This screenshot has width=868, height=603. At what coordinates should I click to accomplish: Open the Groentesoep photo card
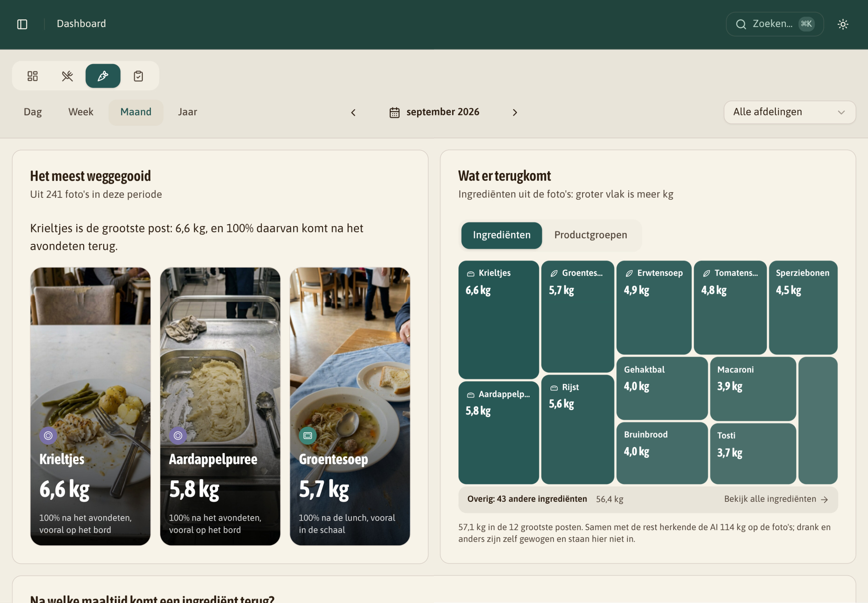(350, 407)
